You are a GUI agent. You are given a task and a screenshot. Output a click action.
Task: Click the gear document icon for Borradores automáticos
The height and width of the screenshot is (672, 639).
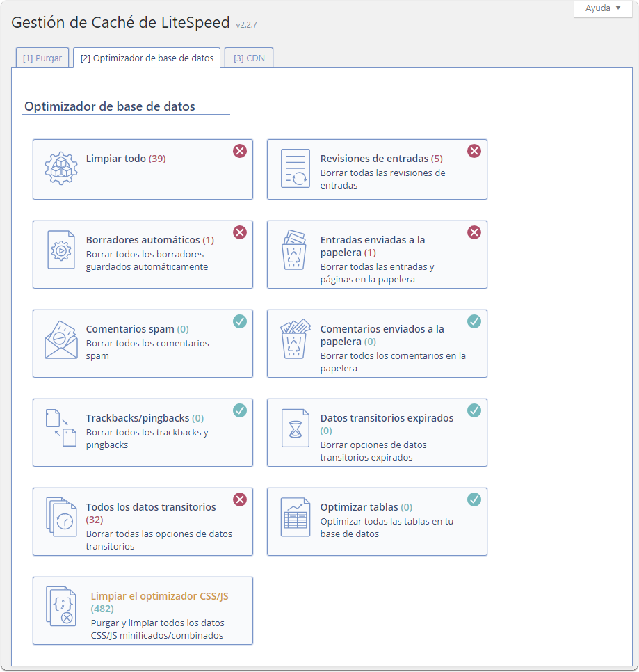pos(61,250)
